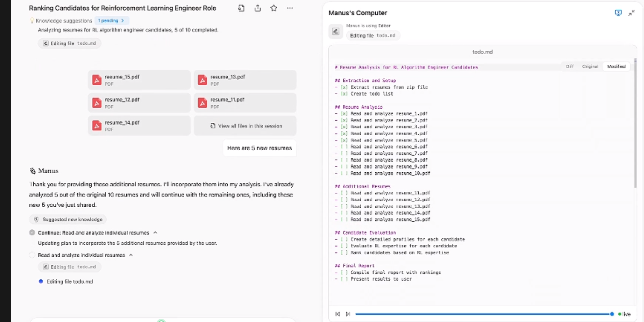Click the conversation title text
The height and width of the screenshot is (322, 644).
pos(122,8)
